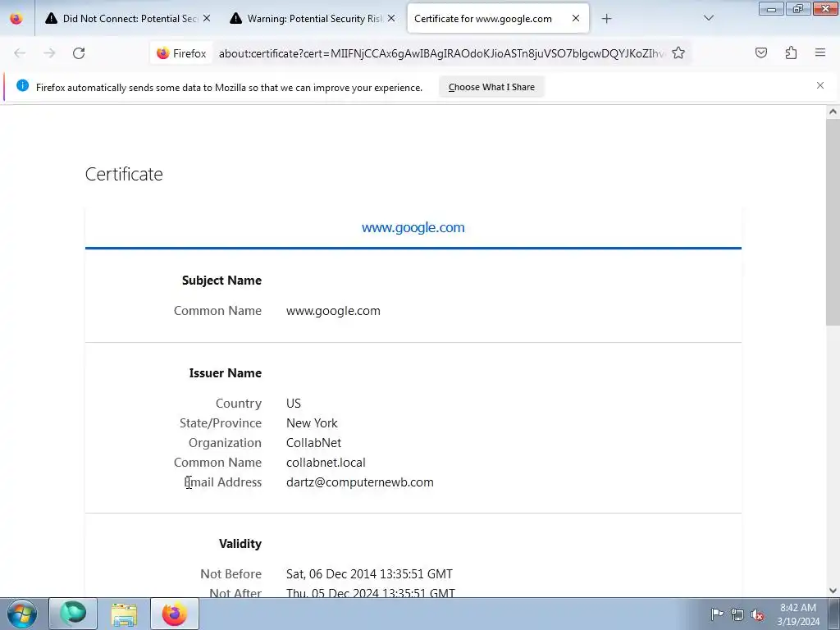Open the green globe browser in taskbar
This screenshot has width=840, height=630.
point(73,614)
